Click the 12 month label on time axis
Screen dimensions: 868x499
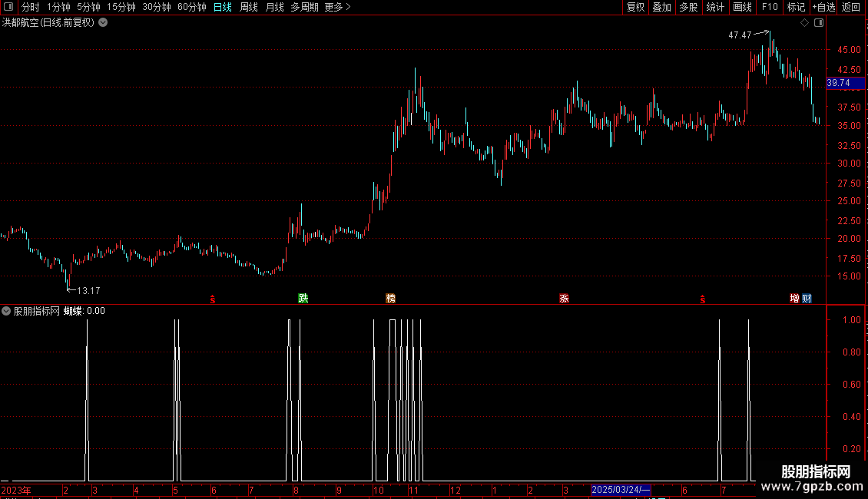(455, 490)
